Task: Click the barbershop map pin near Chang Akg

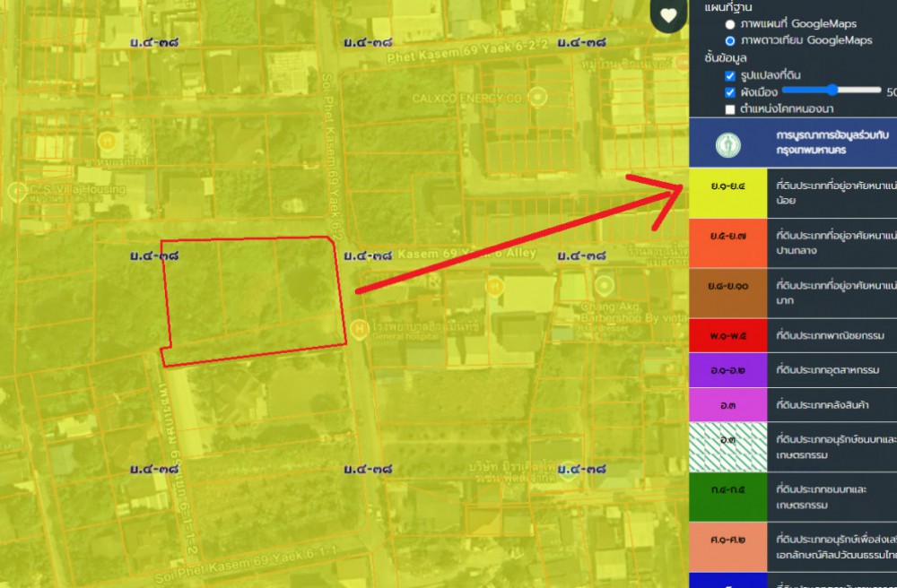Action: [x=604, y=284]
